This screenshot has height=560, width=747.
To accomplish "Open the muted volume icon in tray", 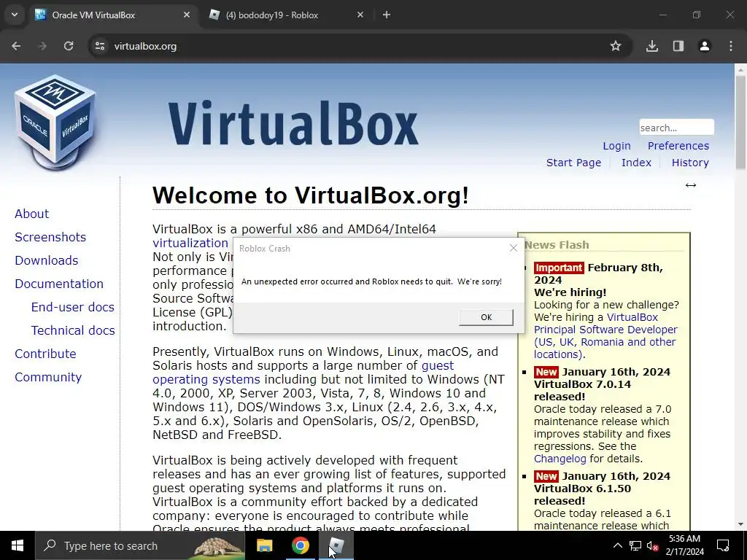I will click(x=653, y=545).
